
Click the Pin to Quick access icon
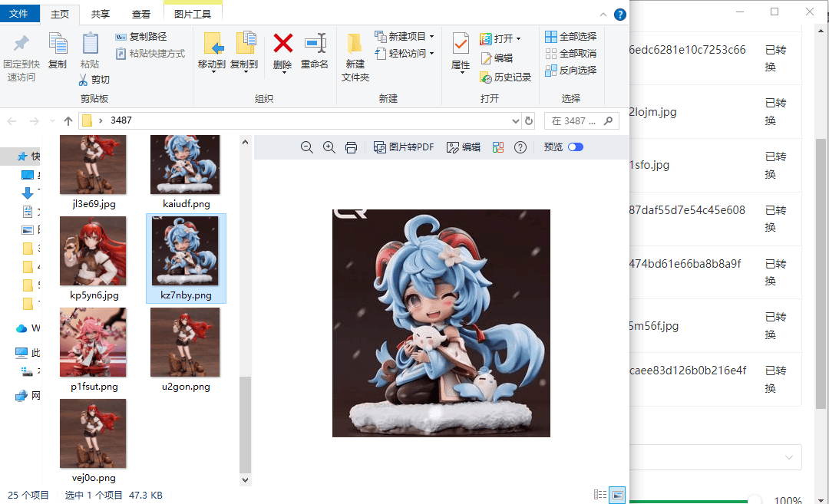[21, 43]
